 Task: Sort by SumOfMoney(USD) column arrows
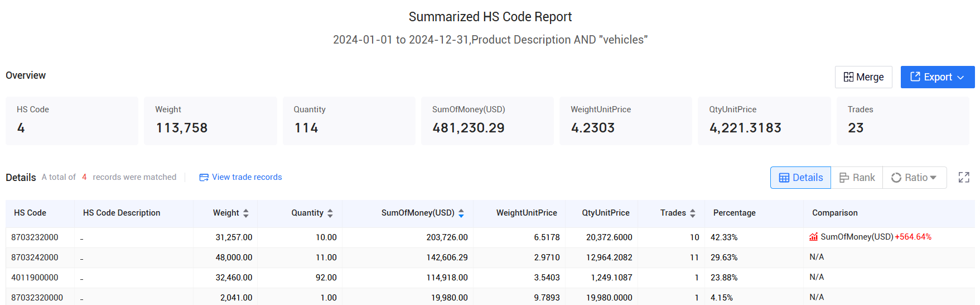point(461,213)
